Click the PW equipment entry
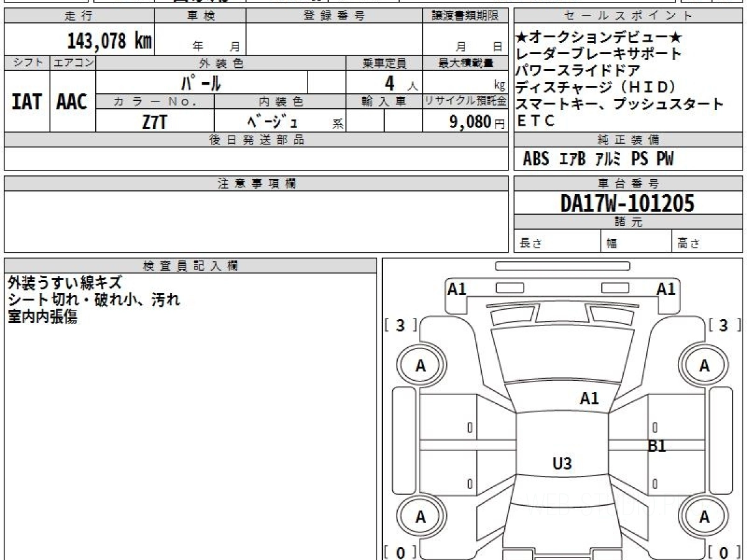The width and height of the screenshot is (747, 560). click(x=665, y=159)
